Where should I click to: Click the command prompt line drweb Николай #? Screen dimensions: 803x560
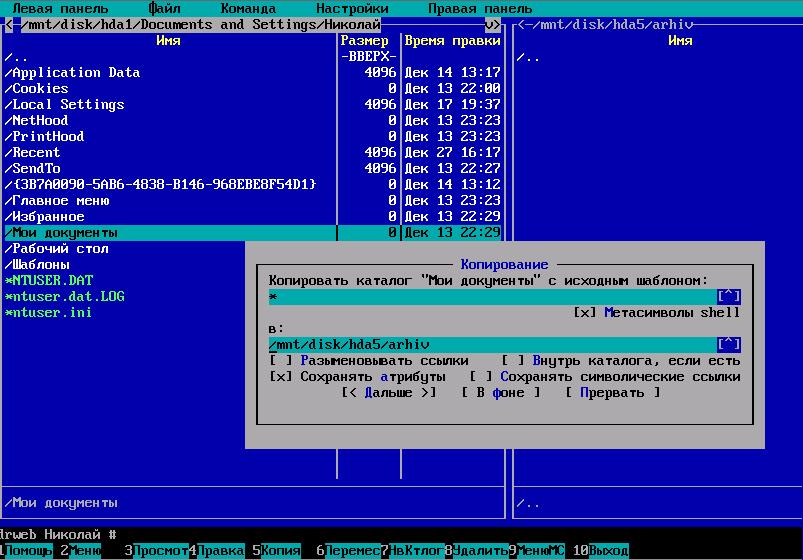(x=58, y=535)
